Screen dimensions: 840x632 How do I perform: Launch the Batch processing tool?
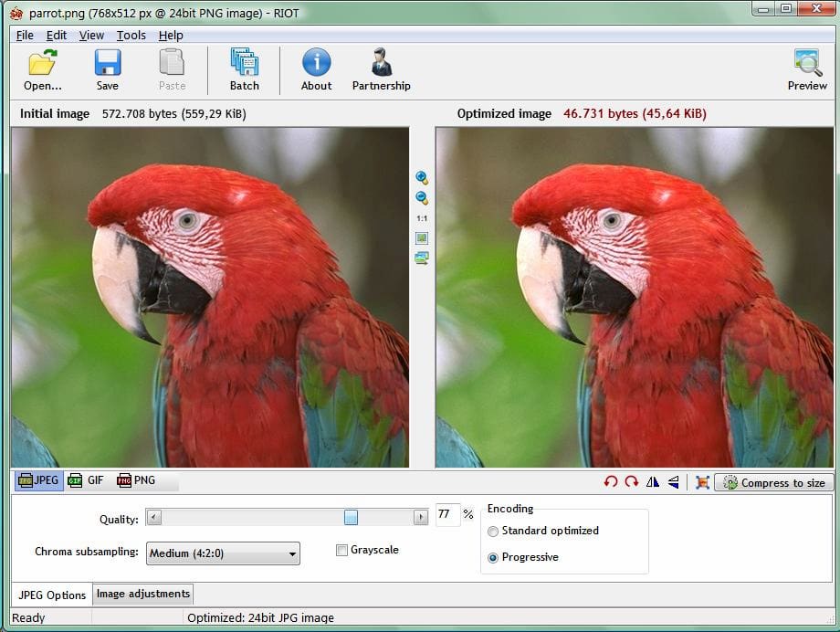tap(245, 69)
